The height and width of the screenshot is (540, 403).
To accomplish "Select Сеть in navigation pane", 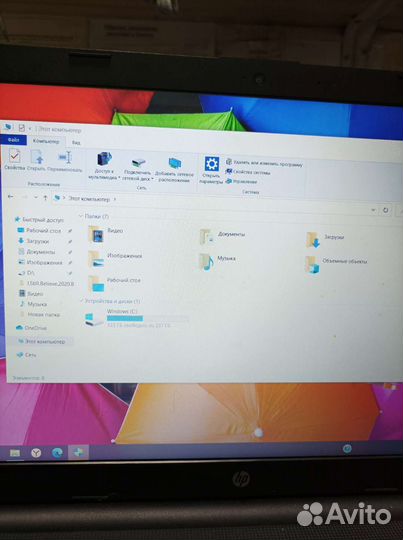I will pos(26,354).
